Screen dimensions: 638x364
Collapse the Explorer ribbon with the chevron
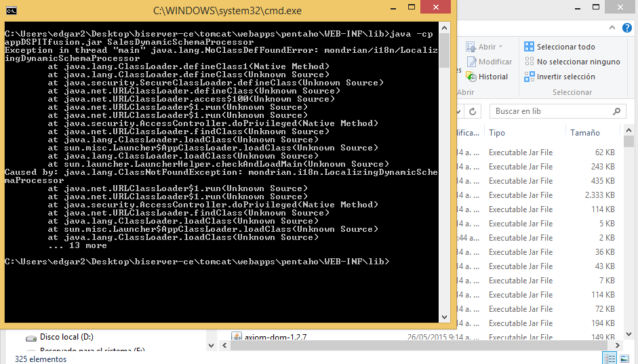coord(612,28)
